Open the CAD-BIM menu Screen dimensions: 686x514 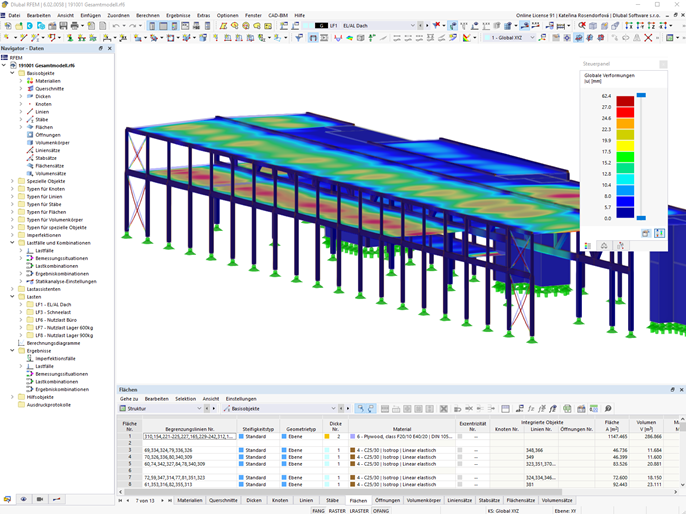pos(278,15)
